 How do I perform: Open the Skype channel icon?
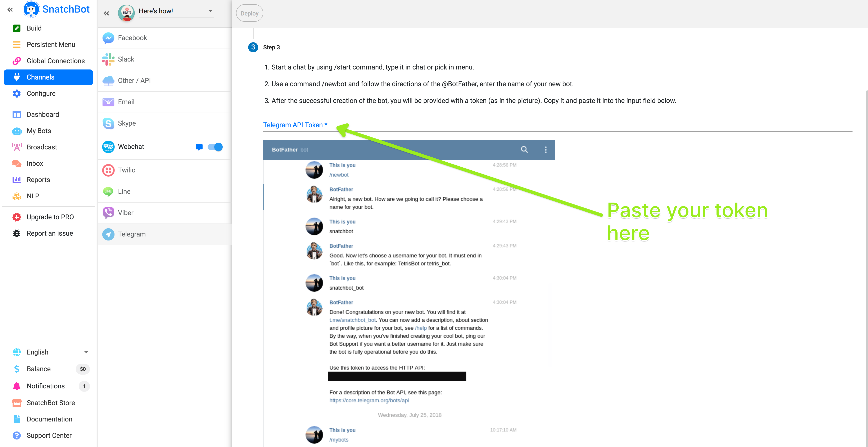(108, 123)
